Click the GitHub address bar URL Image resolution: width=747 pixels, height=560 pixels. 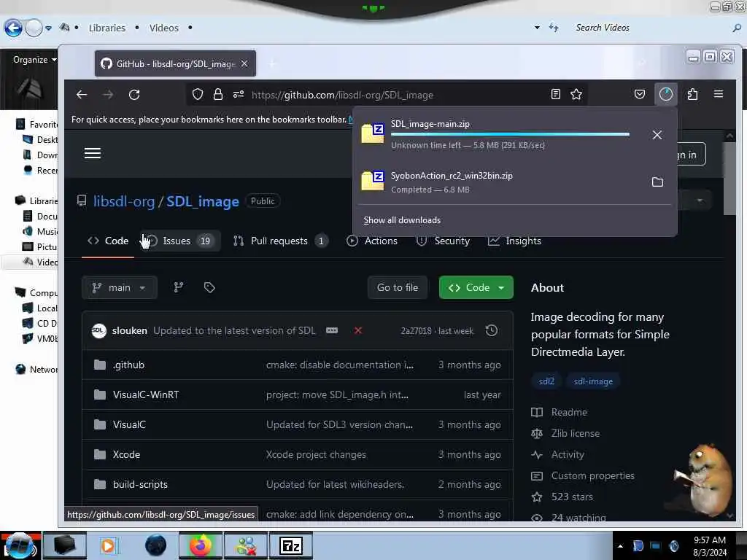pyautogui.click(x=342, y=95)
